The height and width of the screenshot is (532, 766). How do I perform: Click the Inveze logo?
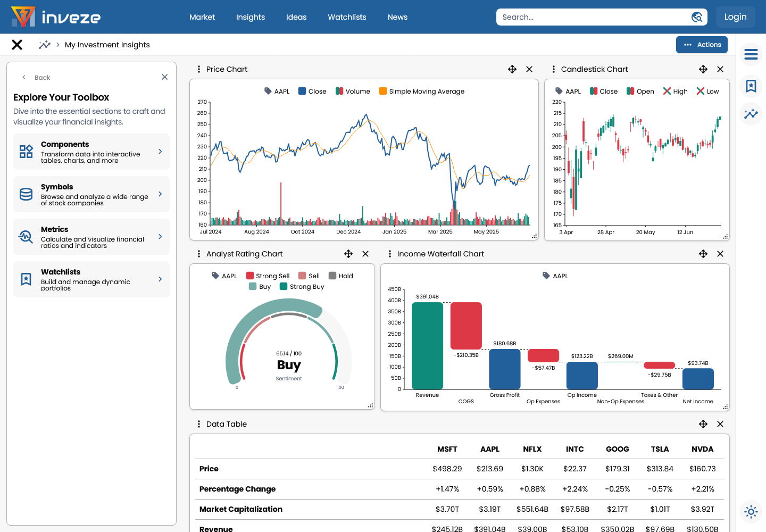(56, 17)
